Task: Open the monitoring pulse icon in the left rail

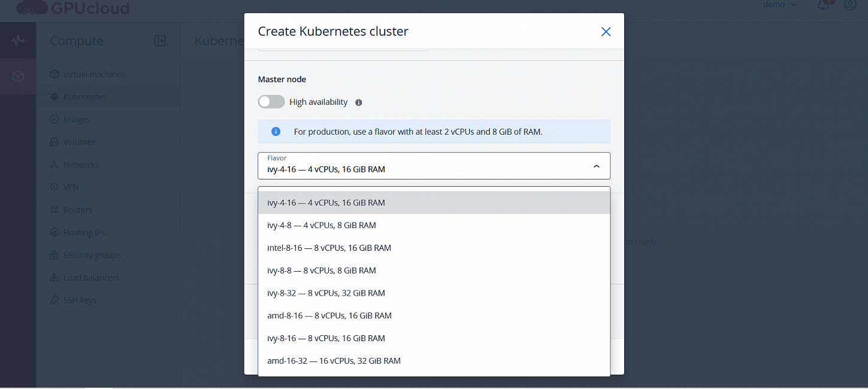Action: click(18, 41)
